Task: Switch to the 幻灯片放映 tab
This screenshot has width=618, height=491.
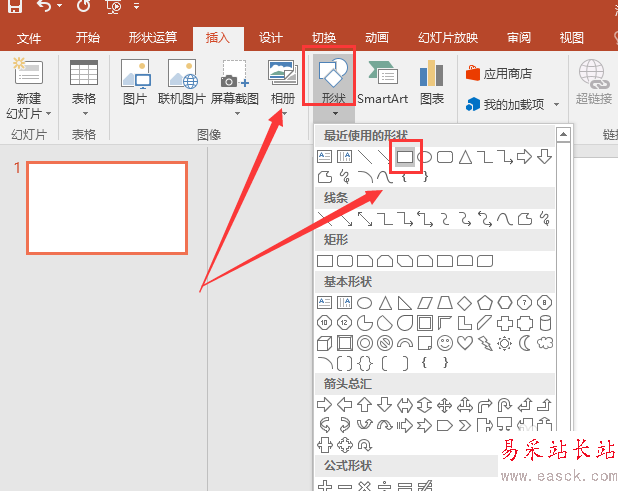Action: [448, 38]
